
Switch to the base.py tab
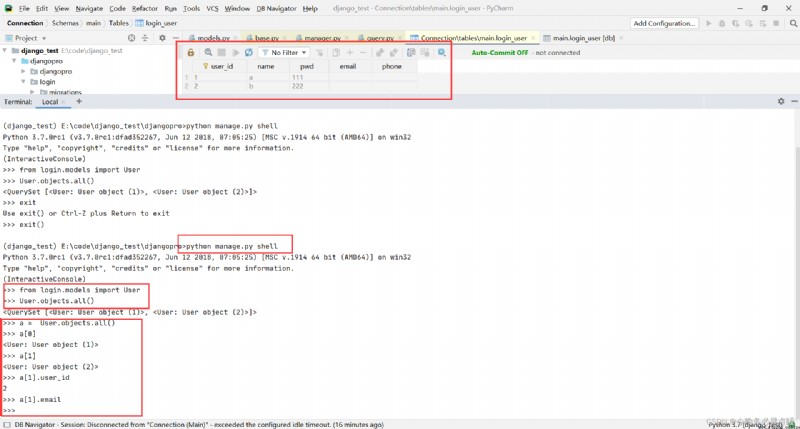(266, 38)
